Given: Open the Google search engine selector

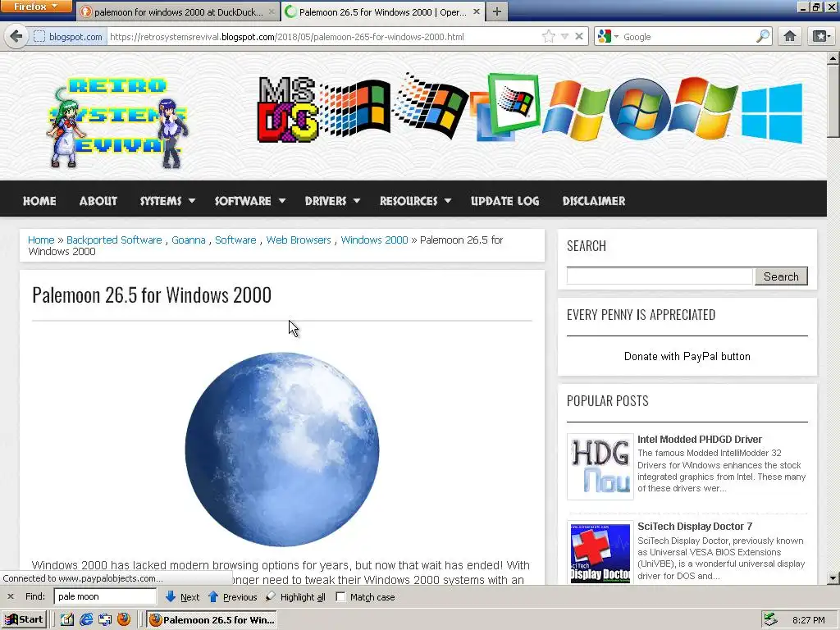Looking at the screenshot, I should (608, 36).
